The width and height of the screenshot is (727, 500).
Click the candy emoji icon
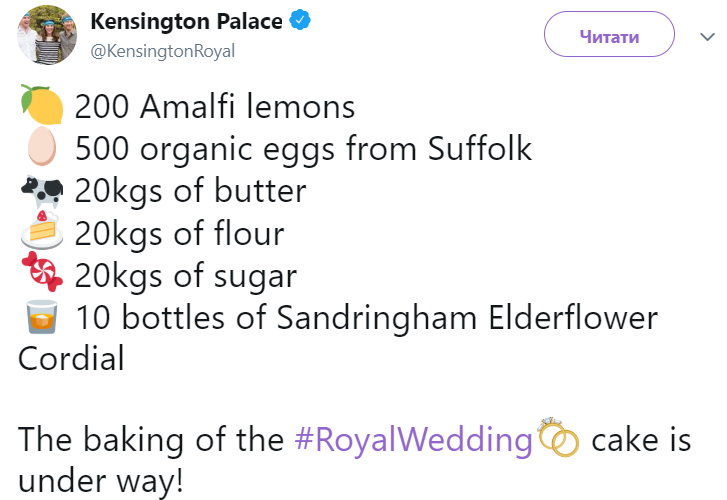[42, 275]
